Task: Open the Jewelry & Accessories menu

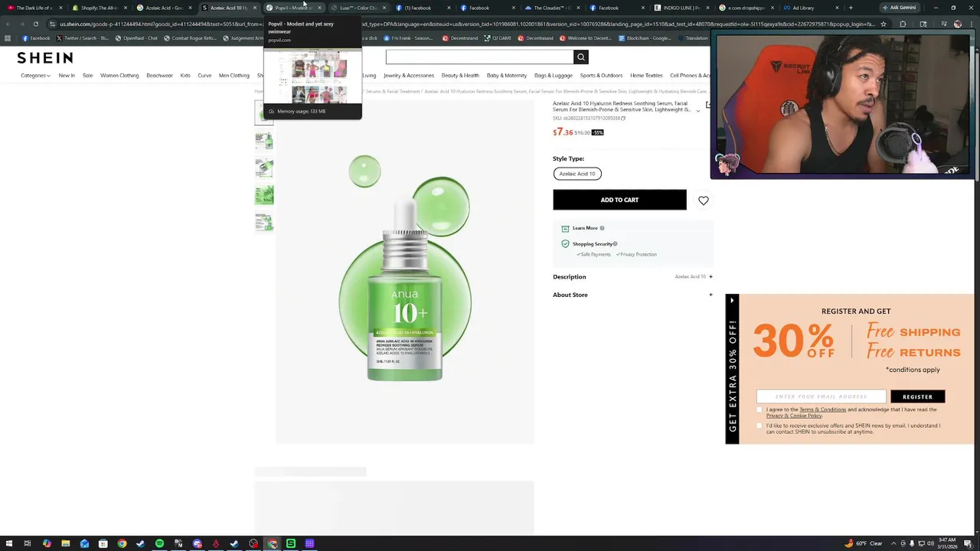Action: pyautogui.click(x=409, y=76)
